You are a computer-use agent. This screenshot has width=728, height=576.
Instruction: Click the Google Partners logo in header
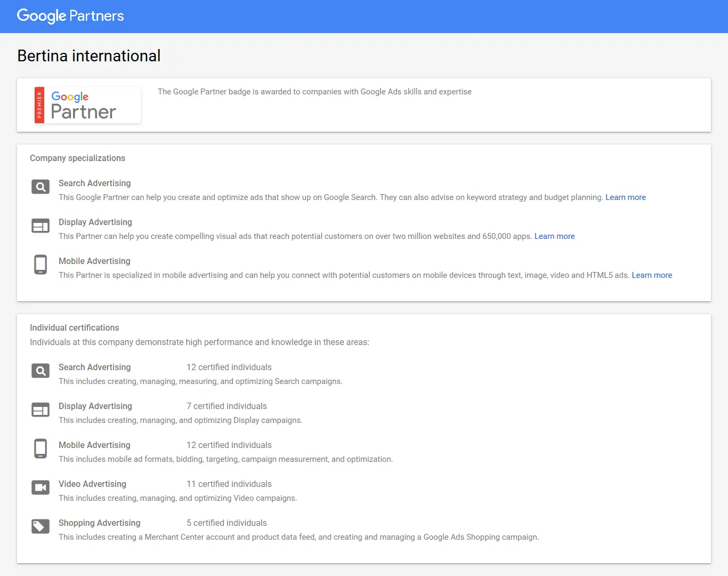(x=70, y=16)
